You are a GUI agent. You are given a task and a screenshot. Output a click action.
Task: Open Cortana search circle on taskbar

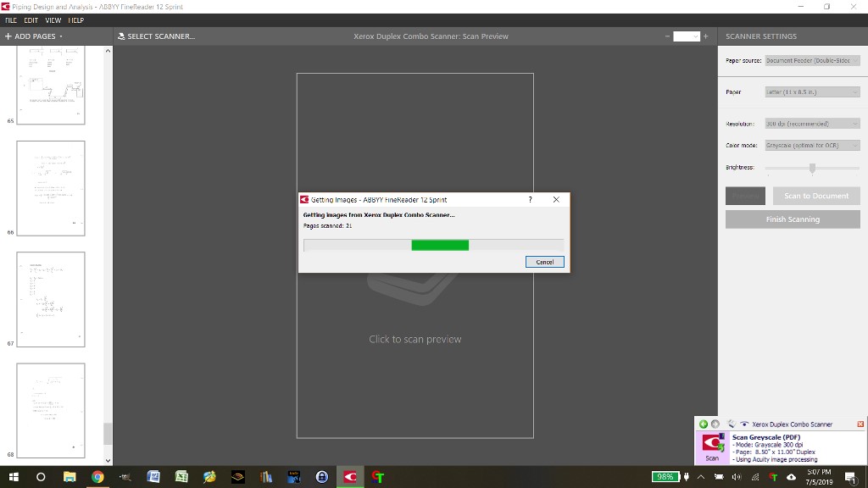coord(41,477)
